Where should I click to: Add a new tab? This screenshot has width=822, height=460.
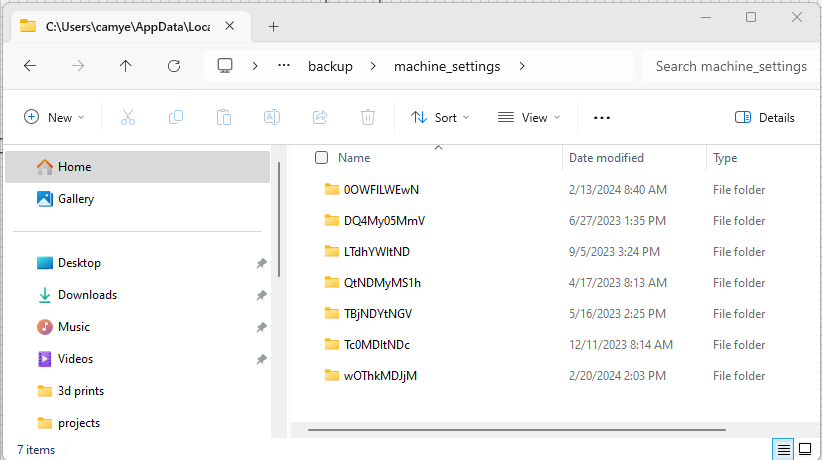pyautogui.click(x=273, y=26)
